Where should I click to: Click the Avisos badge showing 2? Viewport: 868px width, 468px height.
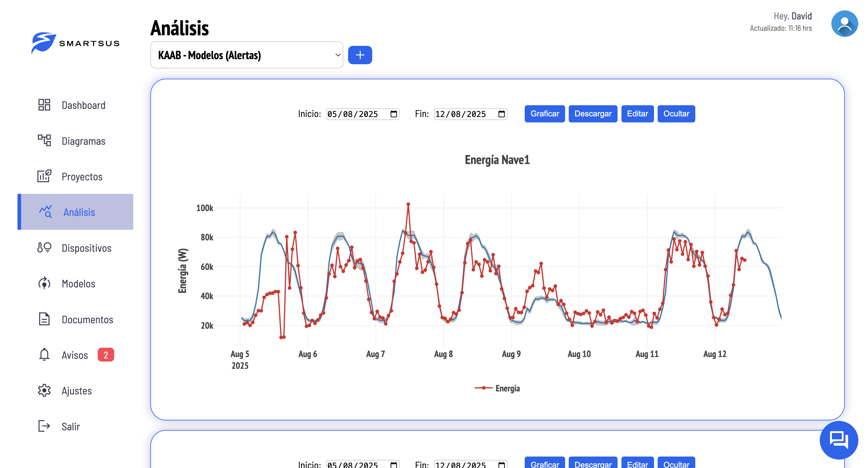coord(106,355)
